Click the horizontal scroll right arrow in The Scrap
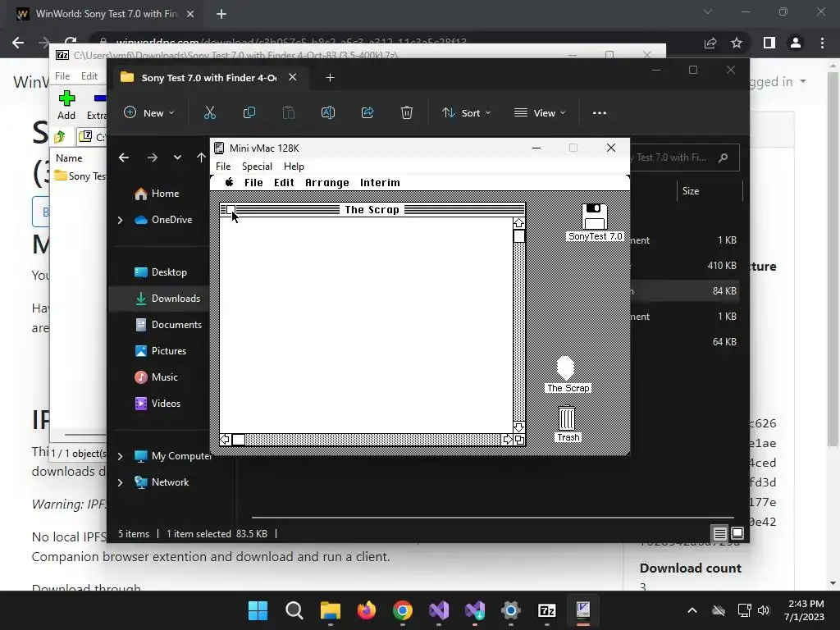 pyautogui.click(x=507, y=440)
